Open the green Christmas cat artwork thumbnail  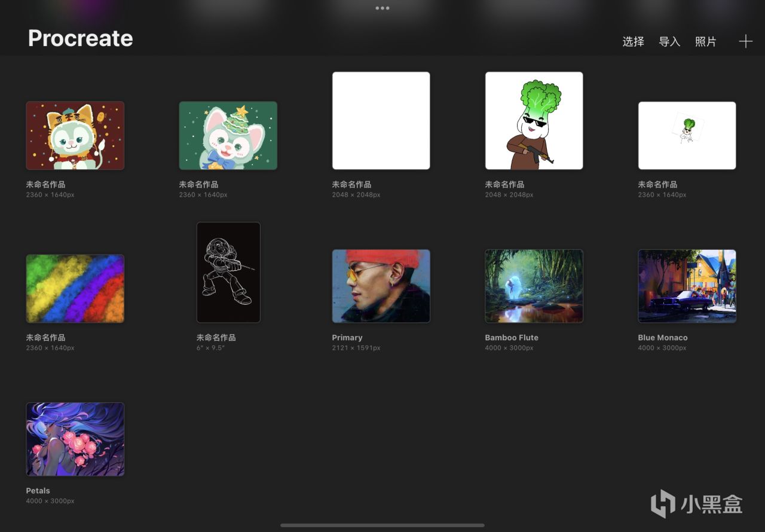[x=228, y=136]
